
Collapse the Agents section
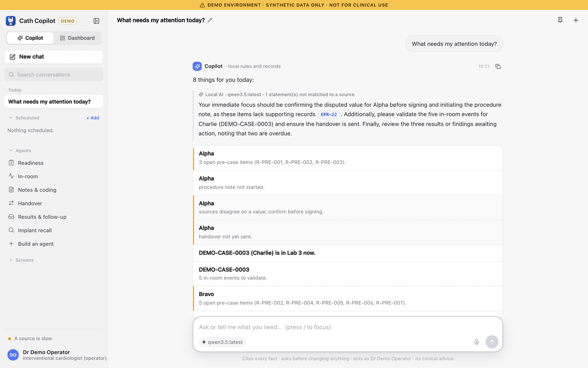[20, 151]
